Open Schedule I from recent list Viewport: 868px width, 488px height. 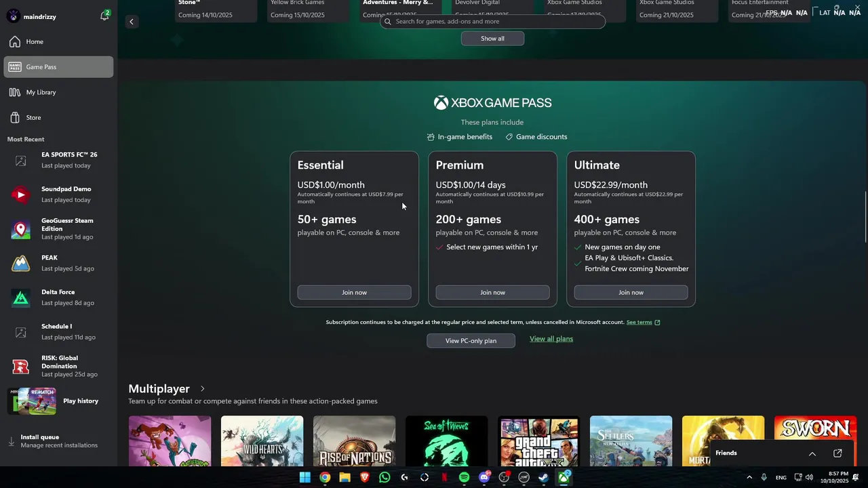coord(58,332)
